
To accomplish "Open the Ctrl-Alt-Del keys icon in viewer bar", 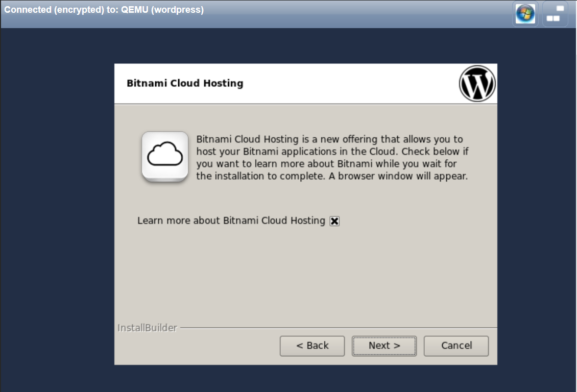I will point(555,14).
